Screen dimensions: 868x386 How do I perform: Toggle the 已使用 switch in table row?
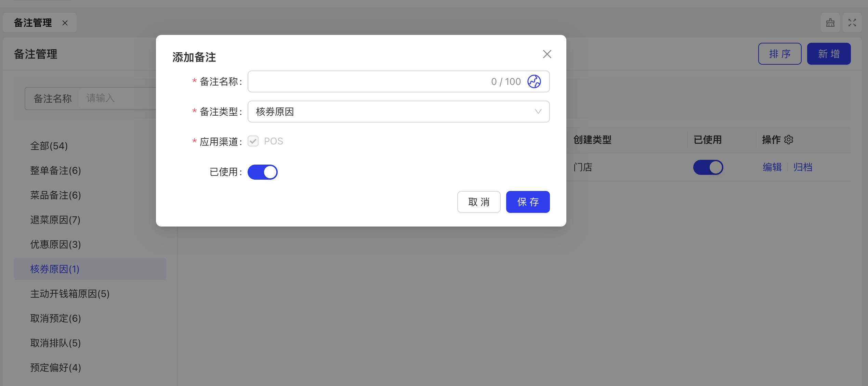[708, 167]
